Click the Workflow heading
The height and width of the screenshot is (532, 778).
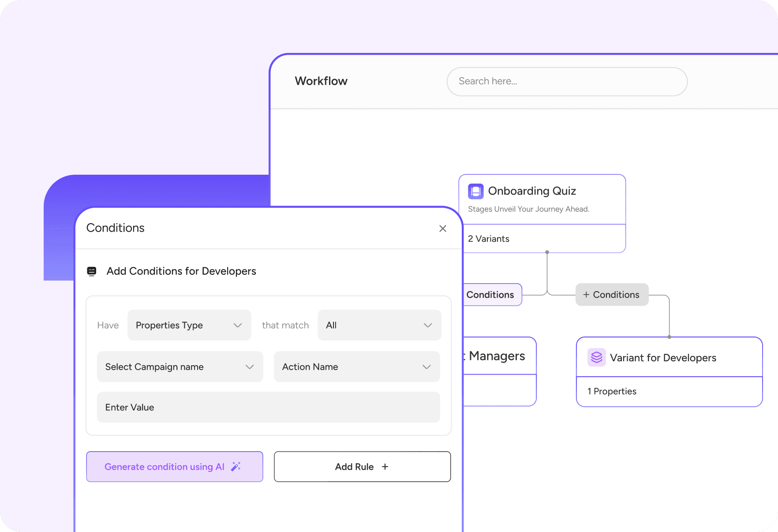[321, 81]
